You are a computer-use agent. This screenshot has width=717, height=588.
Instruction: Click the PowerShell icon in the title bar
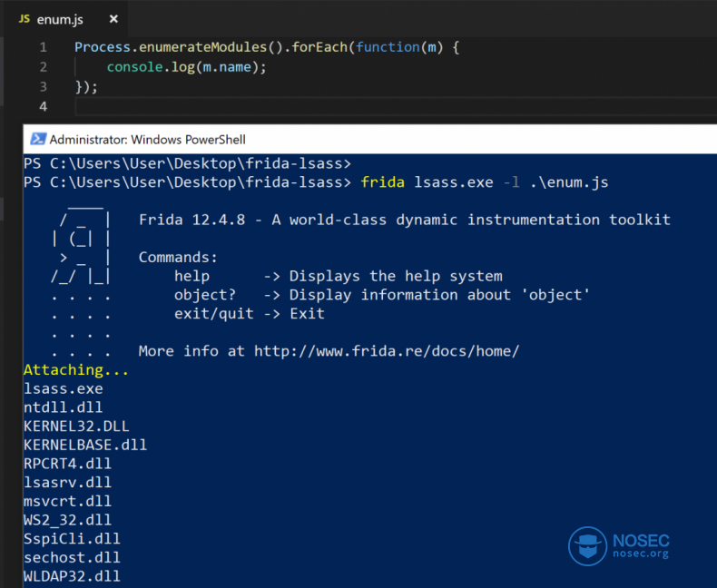tap(38, 139)
